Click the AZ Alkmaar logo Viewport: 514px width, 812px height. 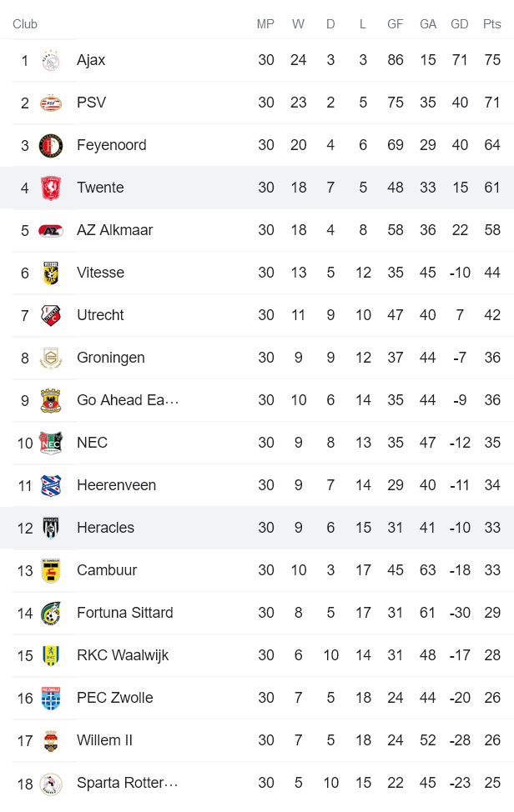click(51, 230)
